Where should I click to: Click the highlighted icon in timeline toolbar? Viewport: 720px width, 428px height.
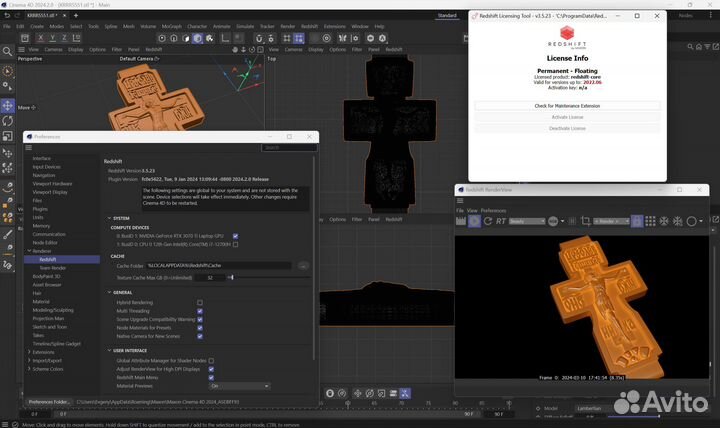pyautogui.click(x=405, y=393)
